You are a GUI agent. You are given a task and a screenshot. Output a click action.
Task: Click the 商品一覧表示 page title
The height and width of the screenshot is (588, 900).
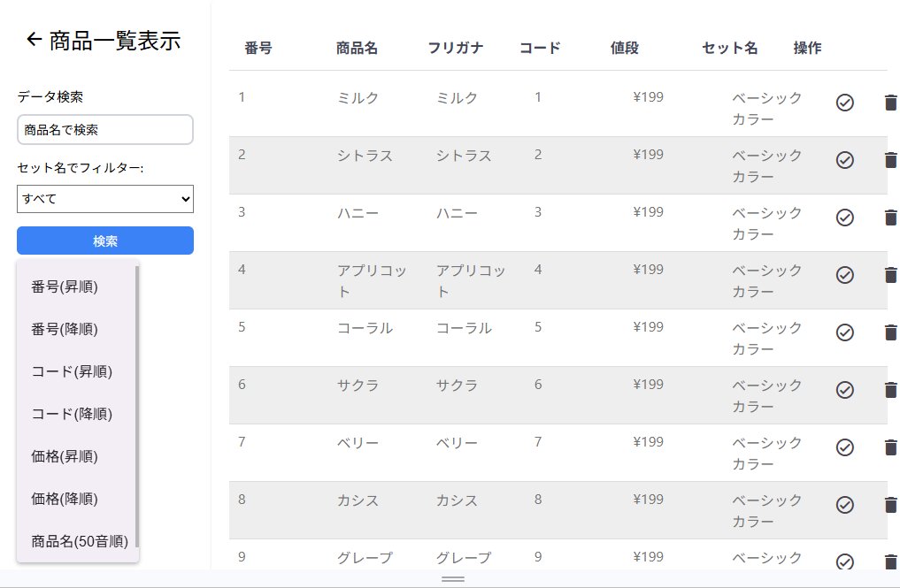click(x=115, y=40)
